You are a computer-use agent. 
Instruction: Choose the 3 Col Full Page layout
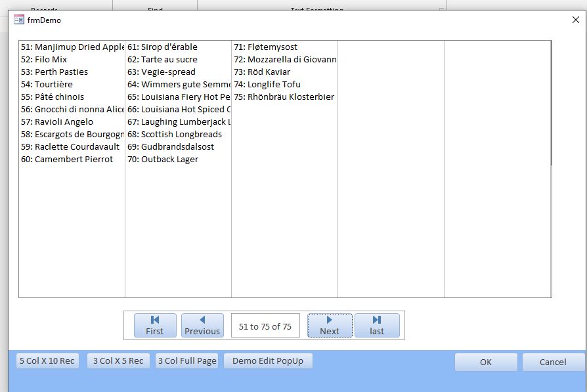coord(187,361)
